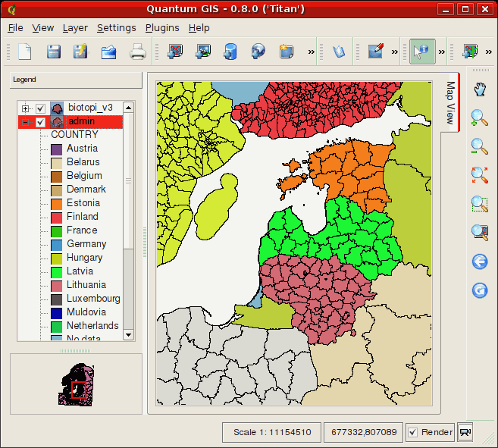Click the rightmost layer toolbar icon with green mark
498x448 pixels.
pyautogui.click(x=471, y=52)
